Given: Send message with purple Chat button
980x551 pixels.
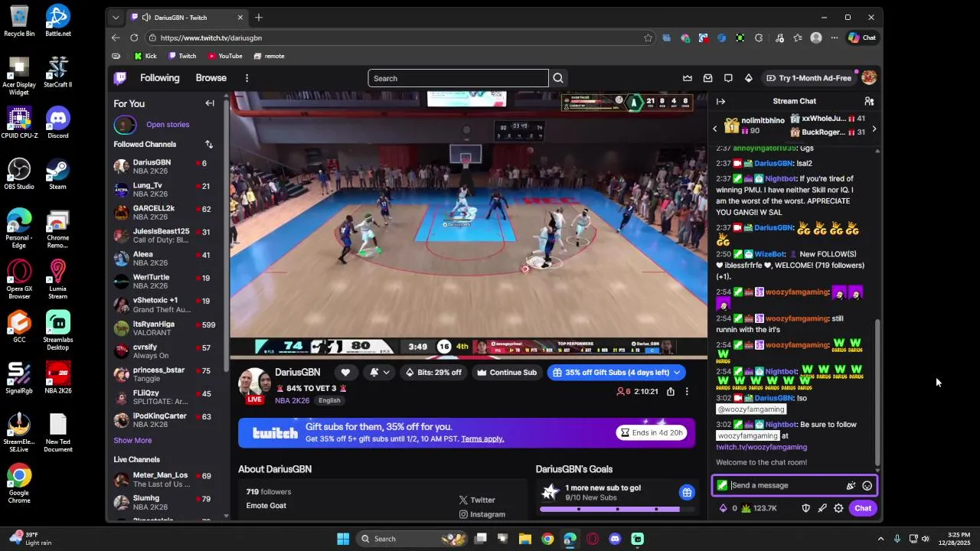Looking at the screenshot, I should coord(863,508).
